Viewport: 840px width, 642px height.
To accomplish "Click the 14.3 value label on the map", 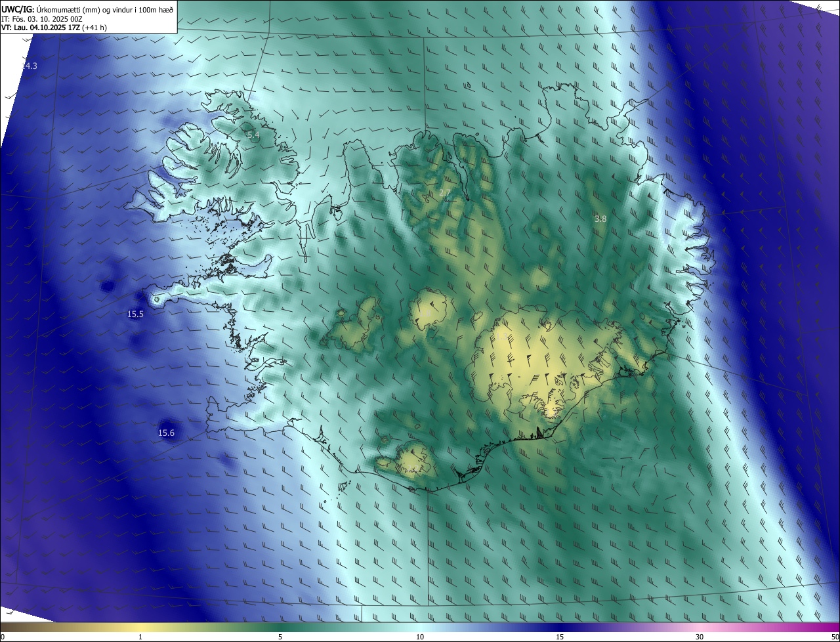I will tap(30, 66).
